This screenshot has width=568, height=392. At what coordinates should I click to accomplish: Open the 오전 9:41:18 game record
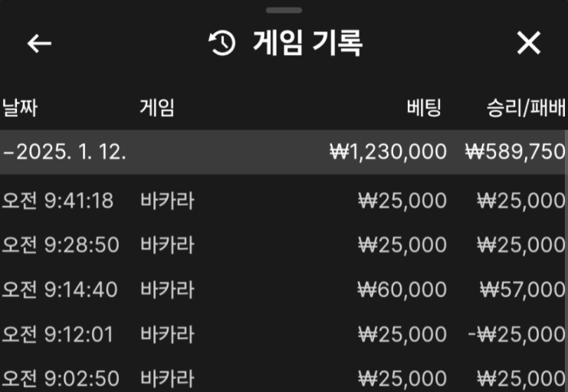(57, 201)
